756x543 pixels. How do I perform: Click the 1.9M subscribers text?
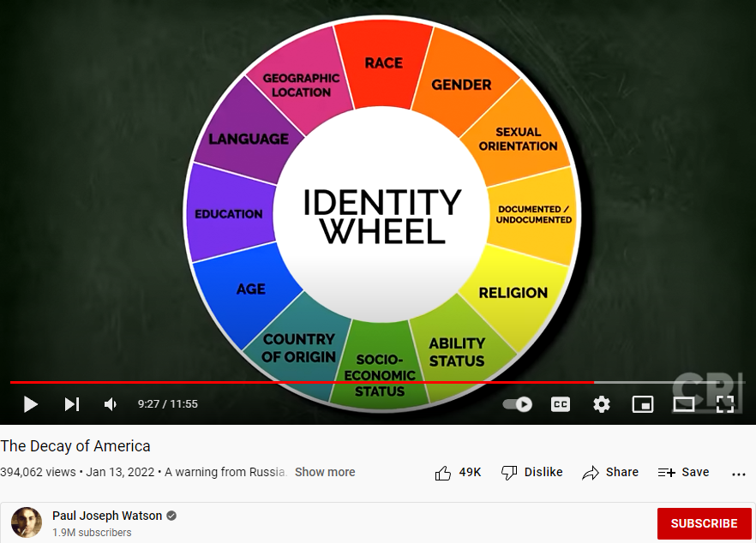(x=92, y=533)
